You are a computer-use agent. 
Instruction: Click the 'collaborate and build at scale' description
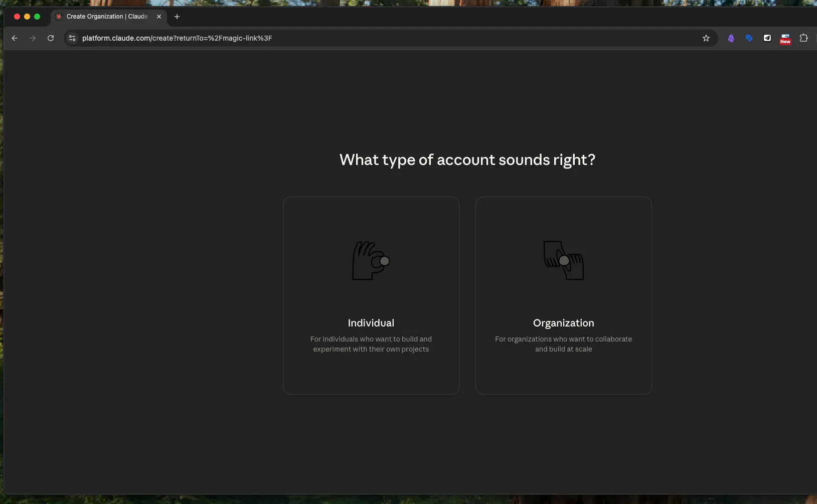coord(563,344)
